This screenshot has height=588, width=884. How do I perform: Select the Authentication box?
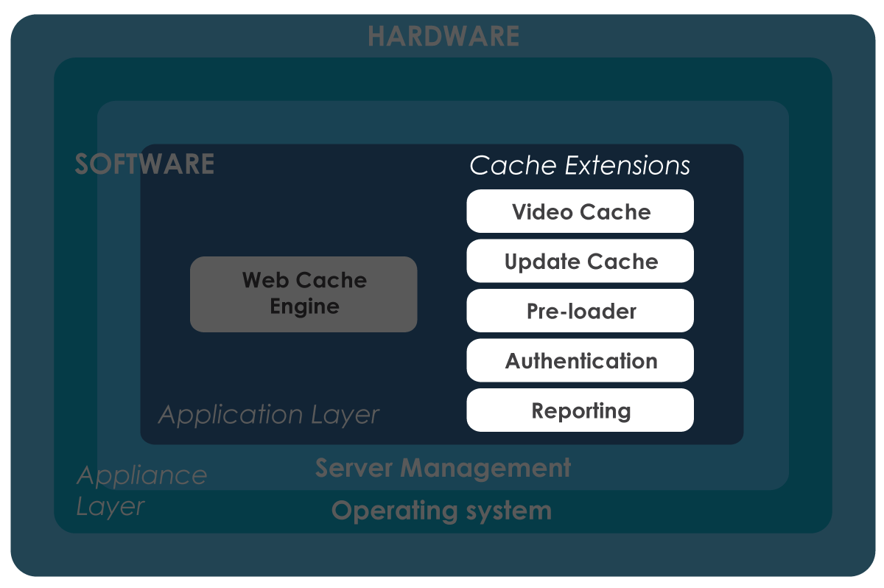point(580,360)
